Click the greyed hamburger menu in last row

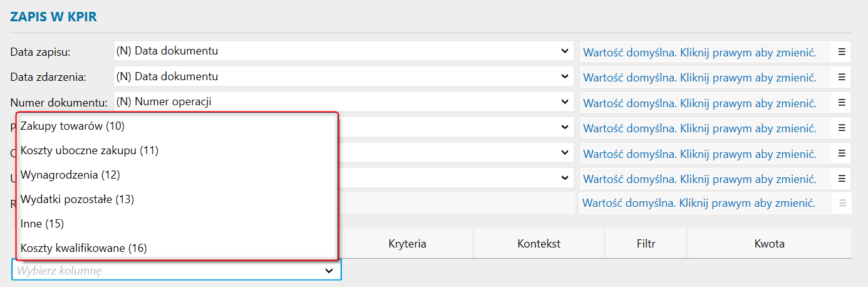tap(842, 203)
